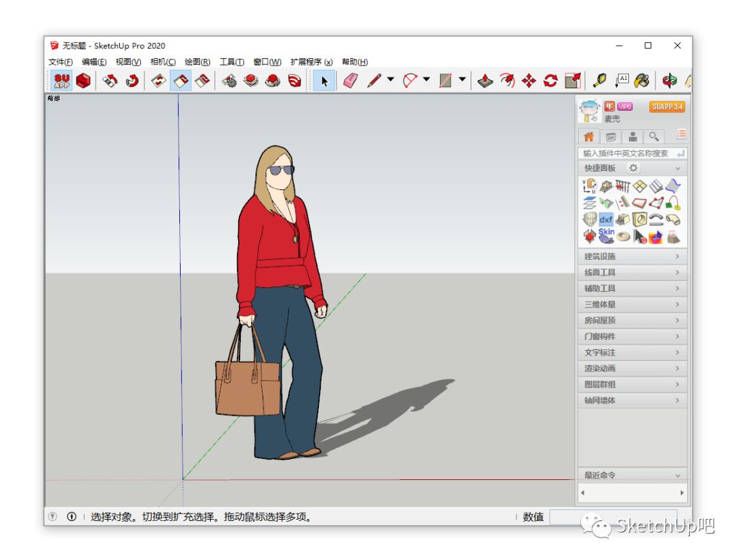
Task: Expand the 建筑设施 category
Action: pyautogui.click(x=632, y=256)
